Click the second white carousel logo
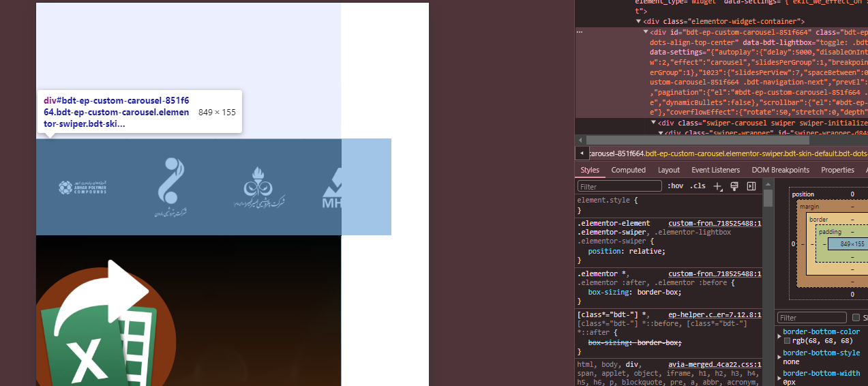This screenshot has height=386, width=868. tap(169, 187)
